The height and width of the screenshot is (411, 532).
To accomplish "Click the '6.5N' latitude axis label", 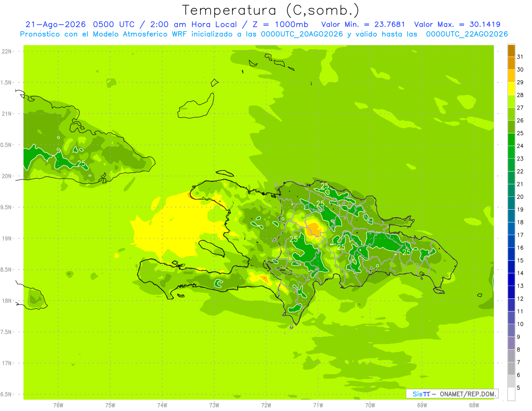I will [6, 394].
